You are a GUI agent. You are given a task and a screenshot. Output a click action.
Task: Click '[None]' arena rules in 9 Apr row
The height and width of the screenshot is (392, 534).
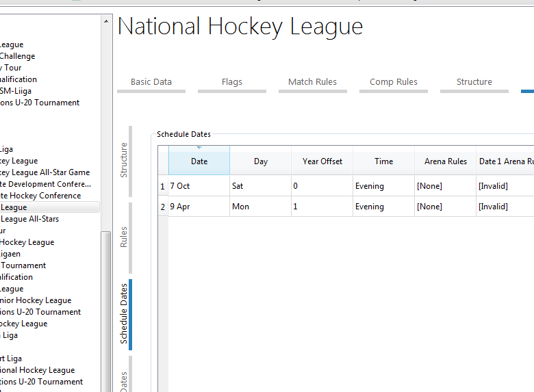click(446, 207)
